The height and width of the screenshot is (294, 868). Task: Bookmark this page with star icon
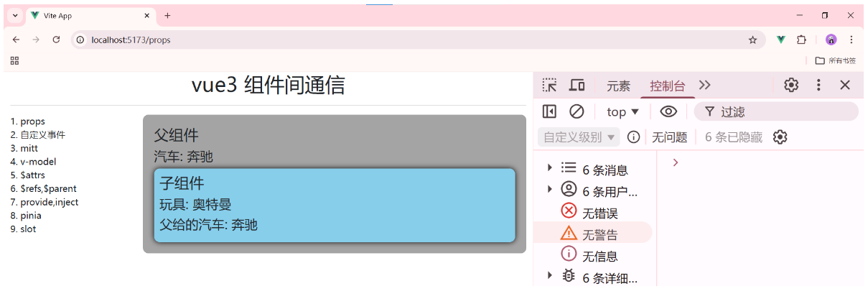coord(752,40)
